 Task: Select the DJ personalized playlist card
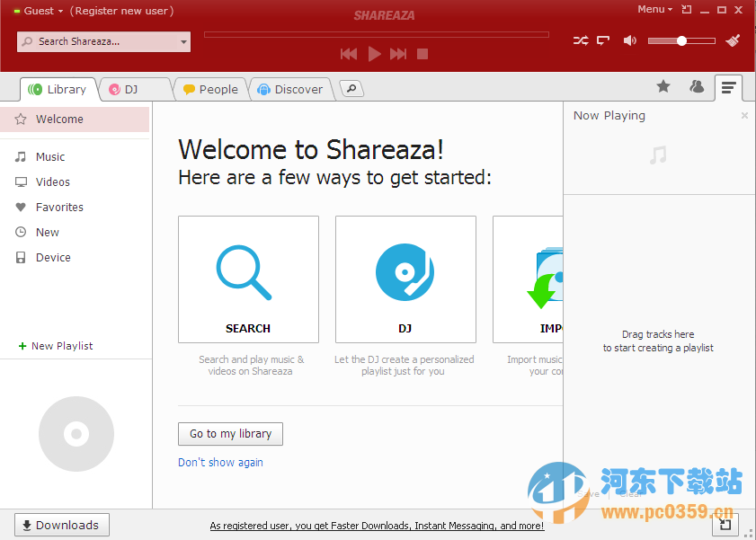405,279
